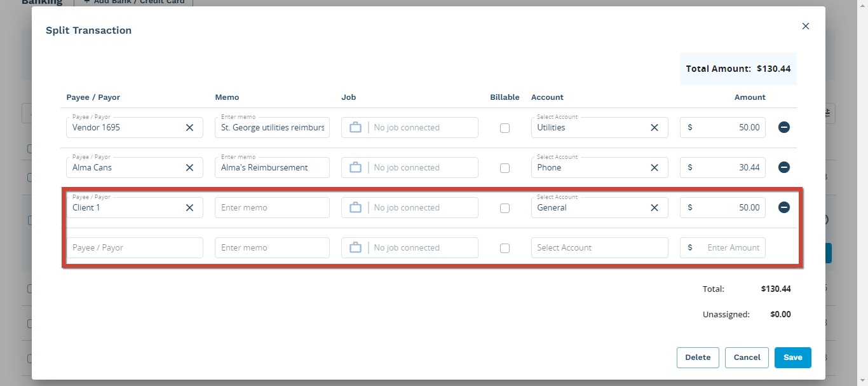Click the 30.44 amount field
The height and width of the screenshot is (386, 868).
click(722, 167)
